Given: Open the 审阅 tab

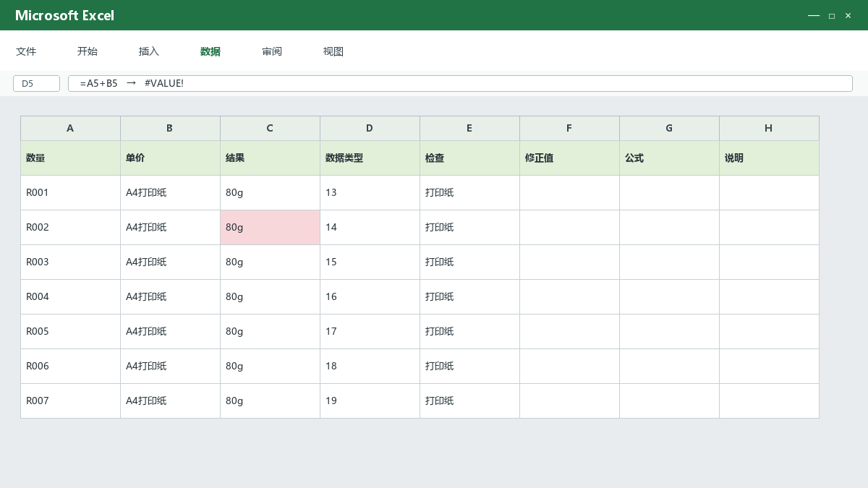Looking at the screenshot, I should [272, 51].
